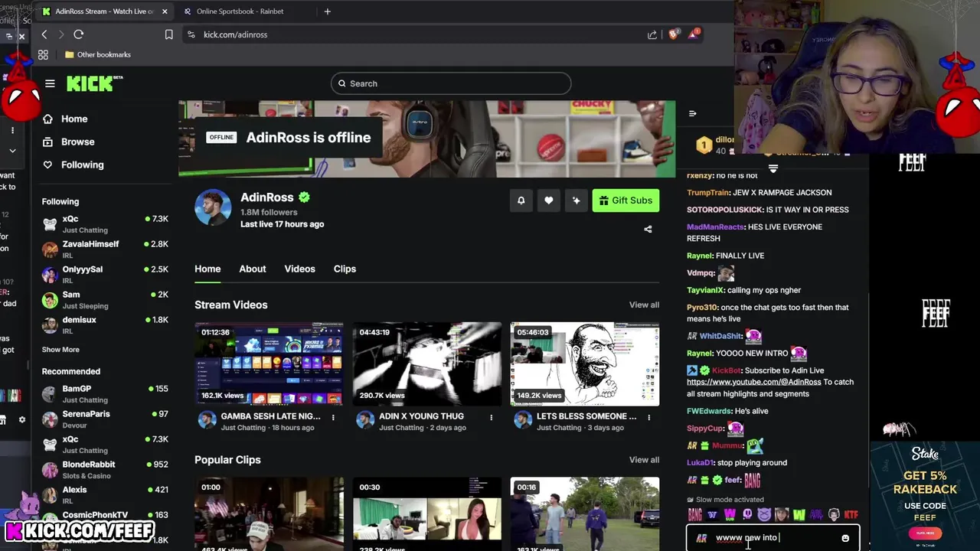Open a new browser tab
The image size is (980, 551).
click(328, 11)
